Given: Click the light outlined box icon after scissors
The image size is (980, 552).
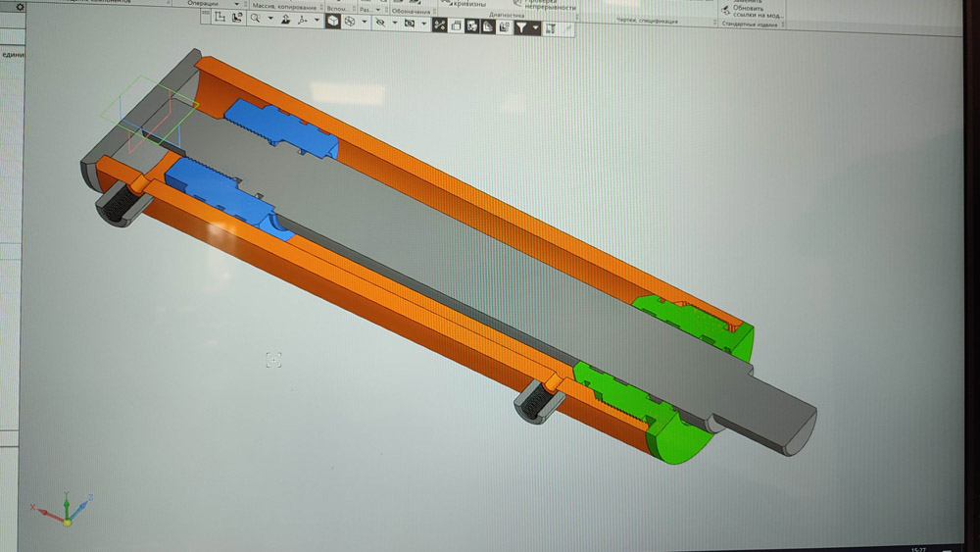Looking at the screenshot, I should tap(457, 25).
